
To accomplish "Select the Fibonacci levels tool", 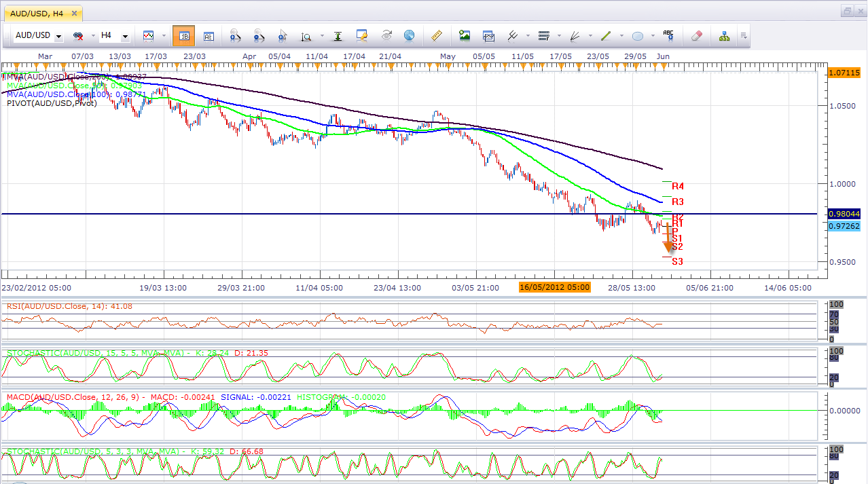I will 543,35.
